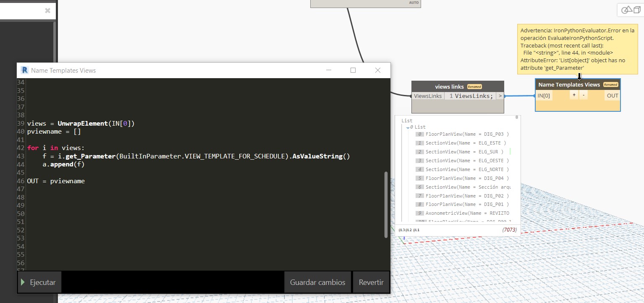Image resolution: width=644 pixels, height=303 pixels.
Task: Collapse the list preview bubble under views links
Action: (516, 118)
